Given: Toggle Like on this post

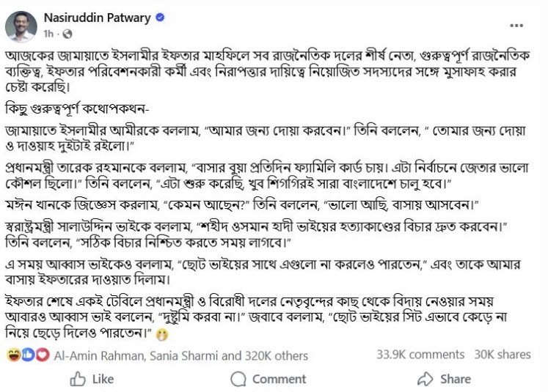Looking at the screenshot, I should tap(92, 379).
